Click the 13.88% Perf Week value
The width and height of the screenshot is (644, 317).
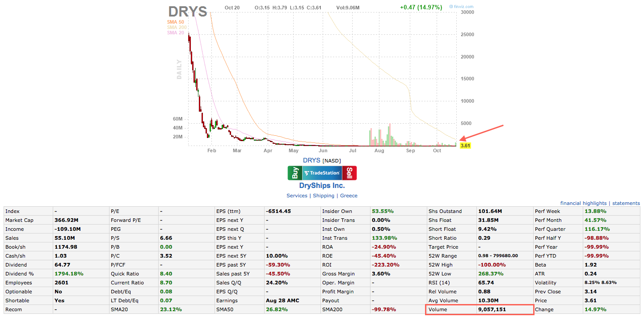[x=595, y=211]
